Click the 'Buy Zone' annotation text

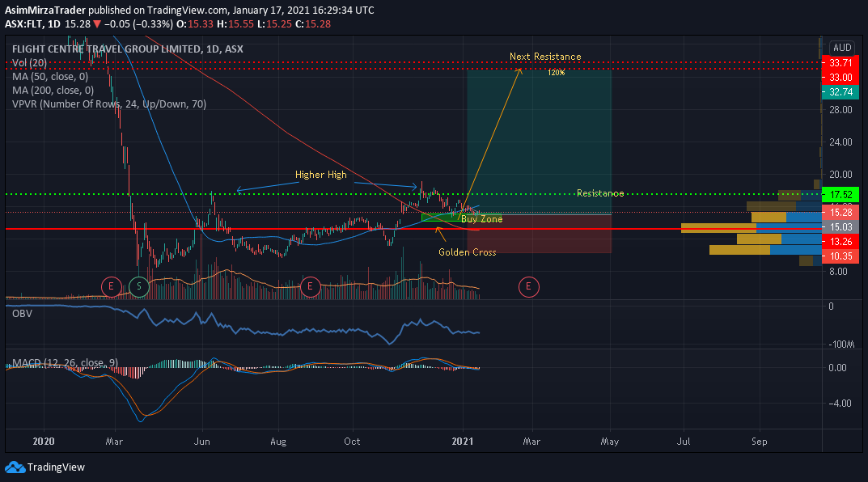(481, 219)
